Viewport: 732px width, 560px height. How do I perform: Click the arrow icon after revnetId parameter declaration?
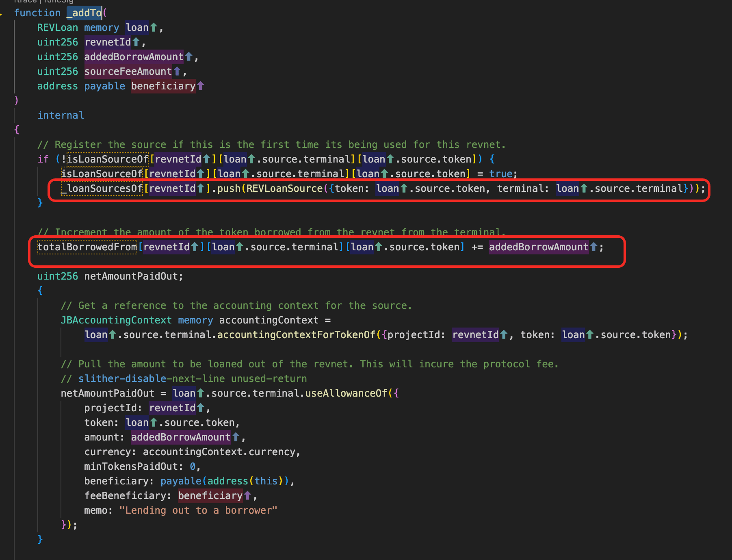tap(136, 42)
